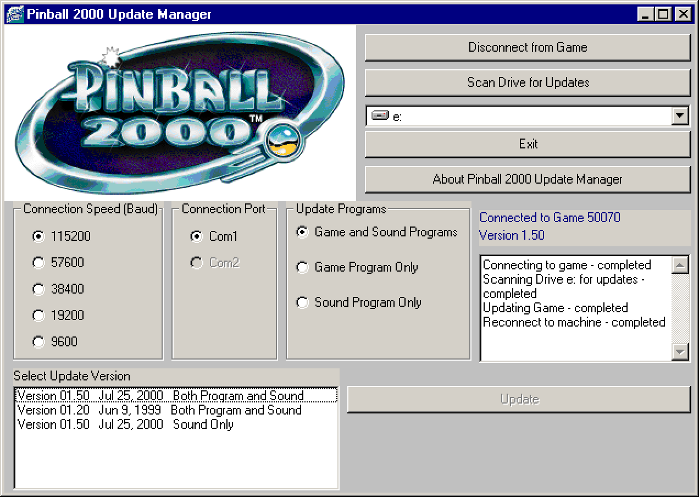
Task: Click 'Version 1.50' status text
Action: (512, 235)
